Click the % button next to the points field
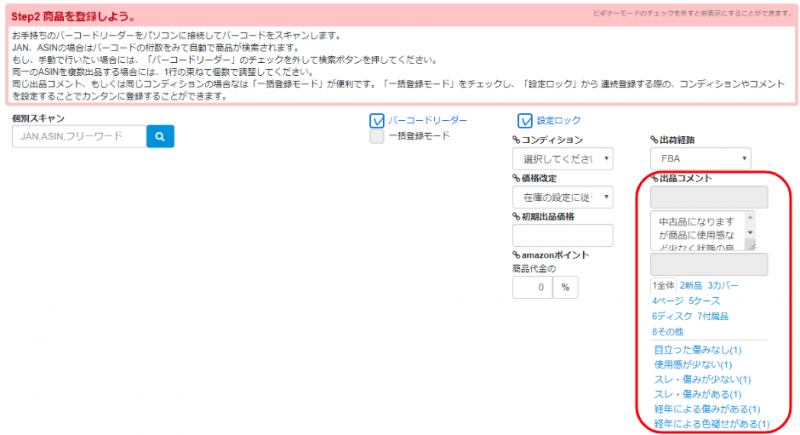The width and height of the screenshot is (800, 435). pyautogui.click(x=565, y=287)
